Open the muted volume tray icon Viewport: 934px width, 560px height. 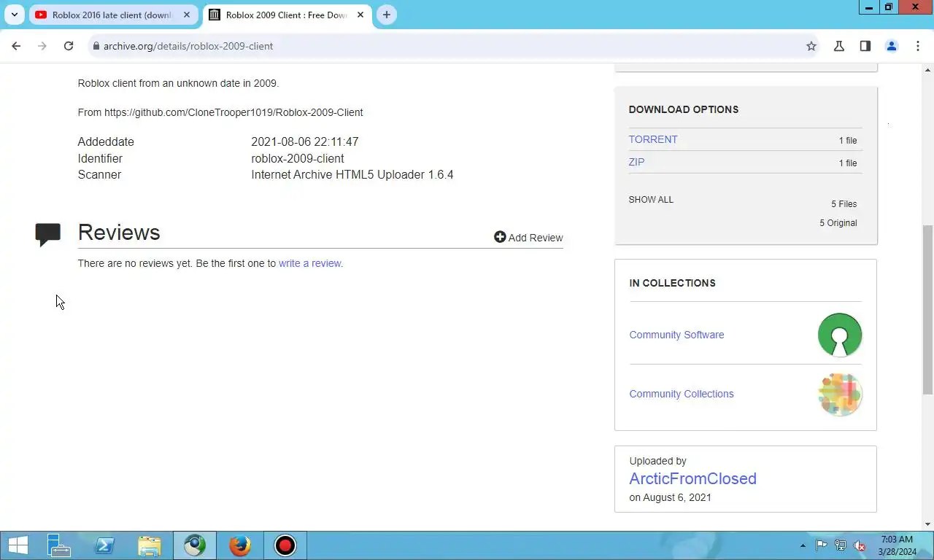click(860, 545)
